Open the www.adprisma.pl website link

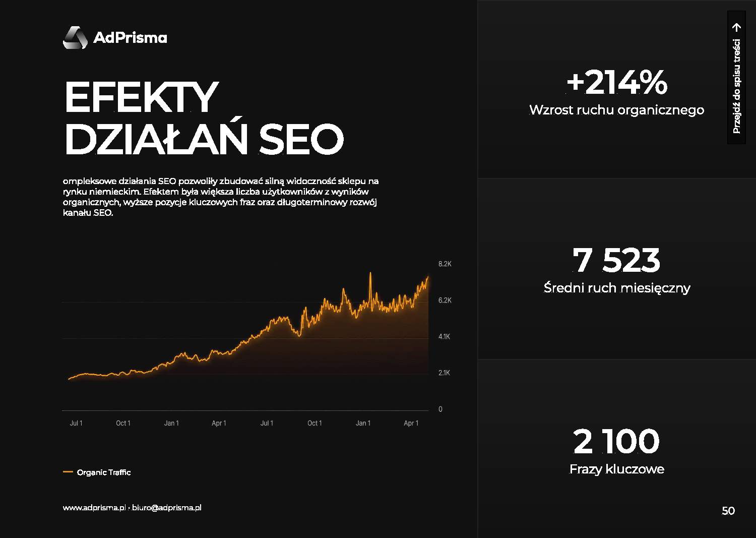[x=94, y=508]
